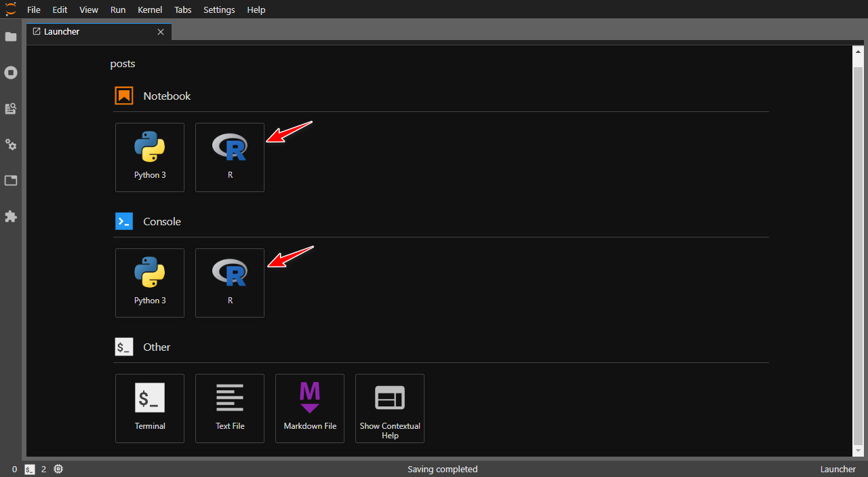Open Property Inspector gears icon
The width and height of the screenshot is (868, 477).
11,145
